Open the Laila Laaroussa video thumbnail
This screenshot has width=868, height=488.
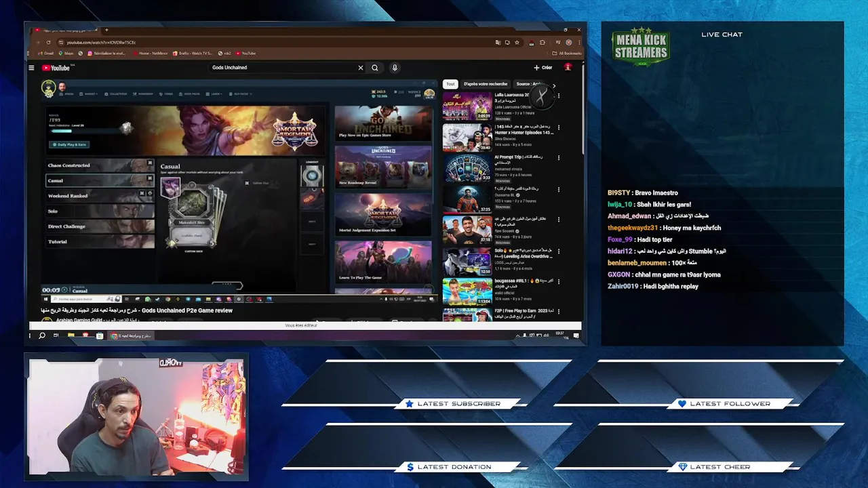[467, 106]
